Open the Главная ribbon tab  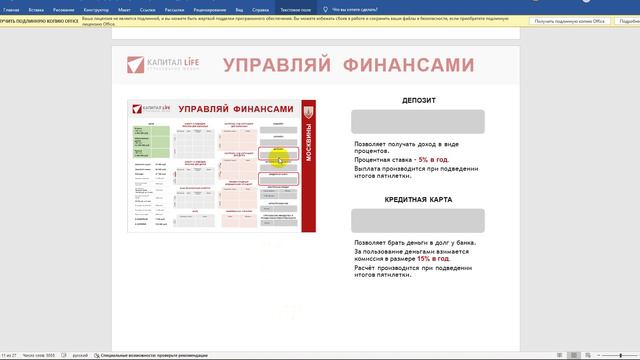(x=11, y=10)
